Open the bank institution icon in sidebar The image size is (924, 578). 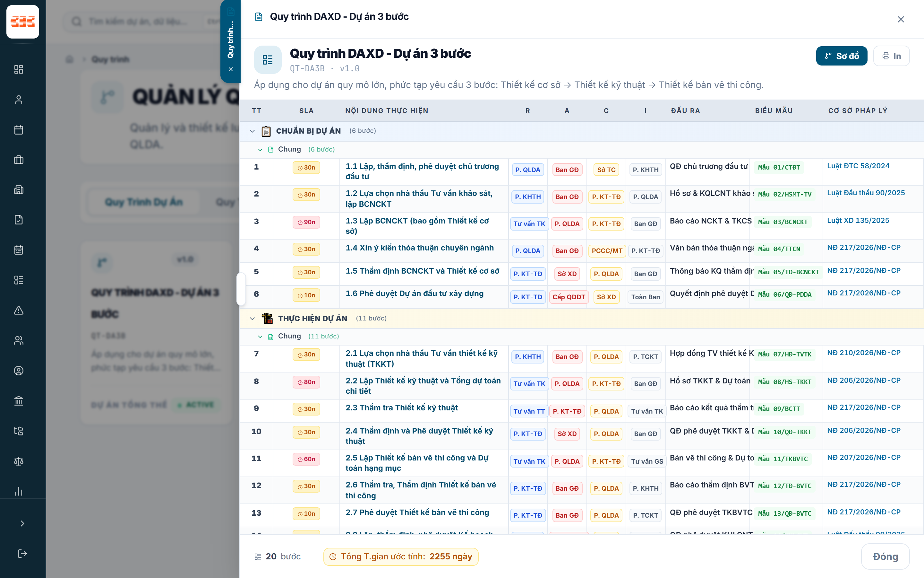coord(19,401)
